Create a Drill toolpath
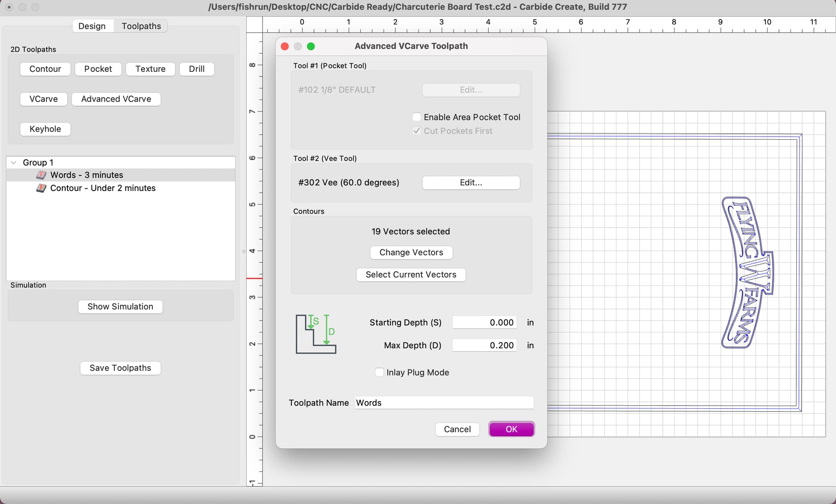Viewport: 836px width, 504px height. [x=197, y=69]
